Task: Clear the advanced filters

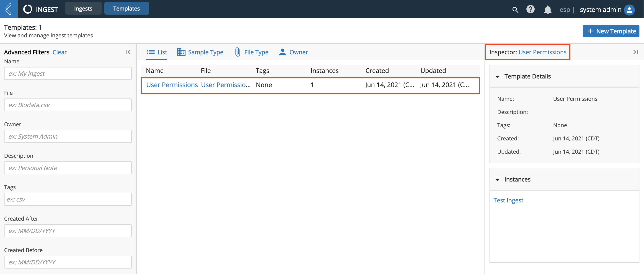Action: [x=59, y=52]
